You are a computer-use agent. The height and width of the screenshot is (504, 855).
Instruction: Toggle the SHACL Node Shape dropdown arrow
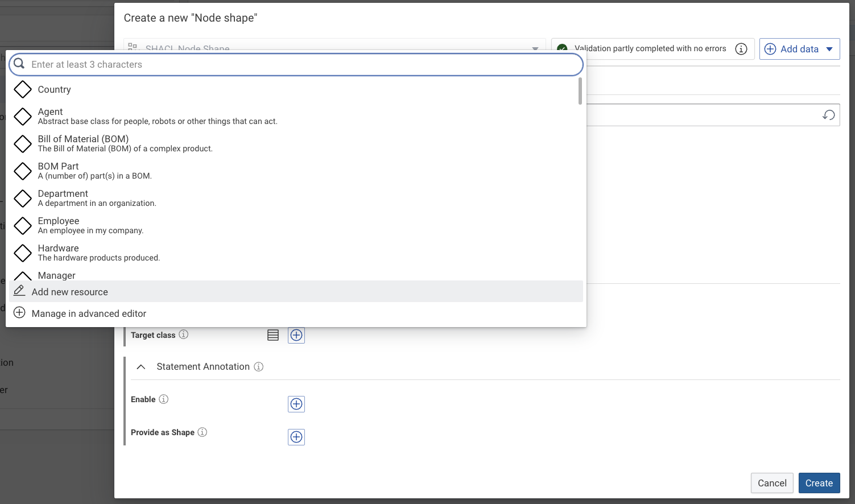tap(535, 48)
